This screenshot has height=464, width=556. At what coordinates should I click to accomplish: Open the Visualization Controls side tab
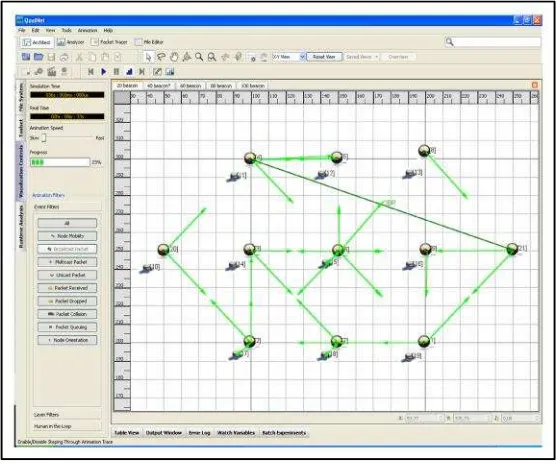point(21,171)
